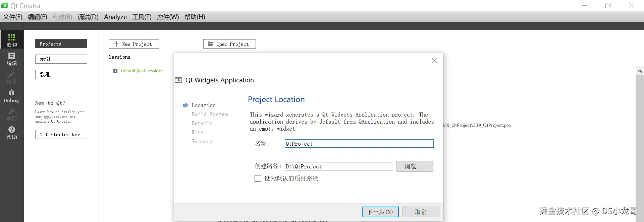
Task: Open the 帮助(H) menu
Action: [195, 17]
